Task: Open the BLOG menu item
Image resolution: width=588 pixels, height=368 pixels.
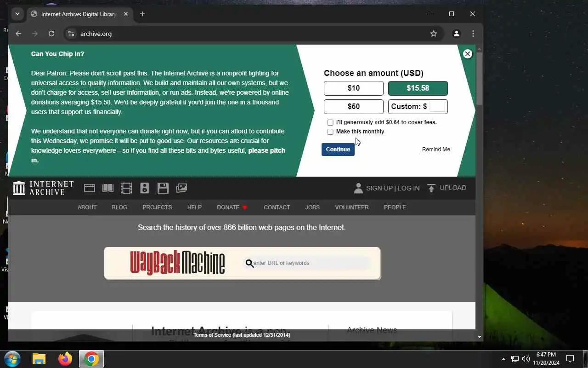Action: 119,207
